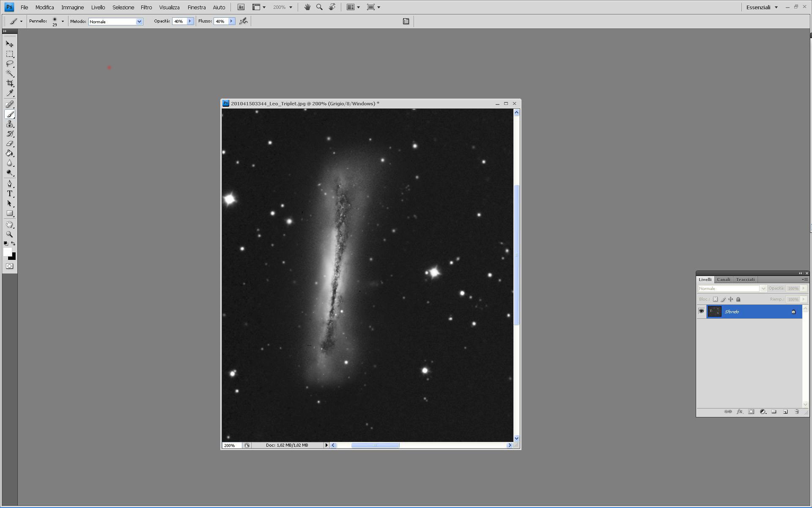
Task: Add a layer mask in Livelli panel
Action: click(751, 411)
